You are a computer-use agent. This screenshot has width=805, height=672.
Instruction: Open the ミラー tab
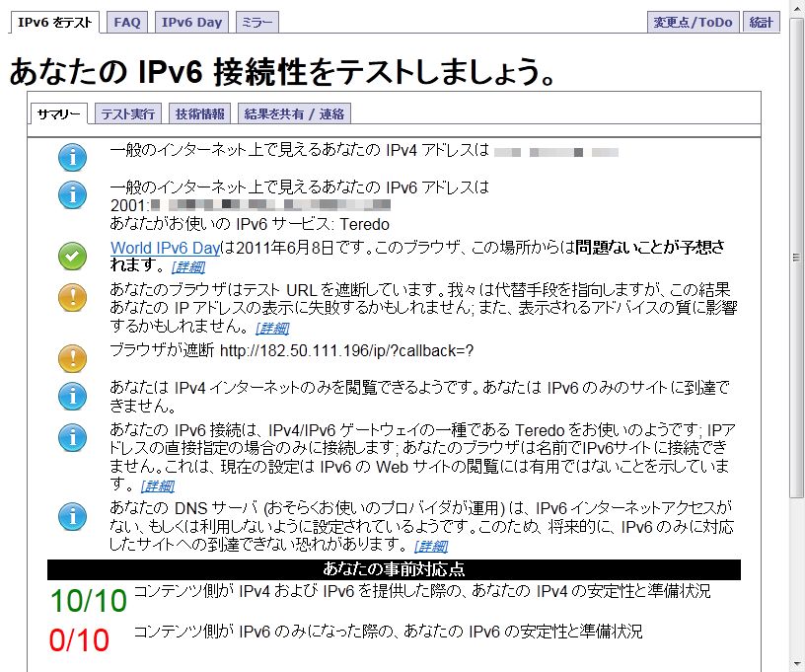(256, 22)
